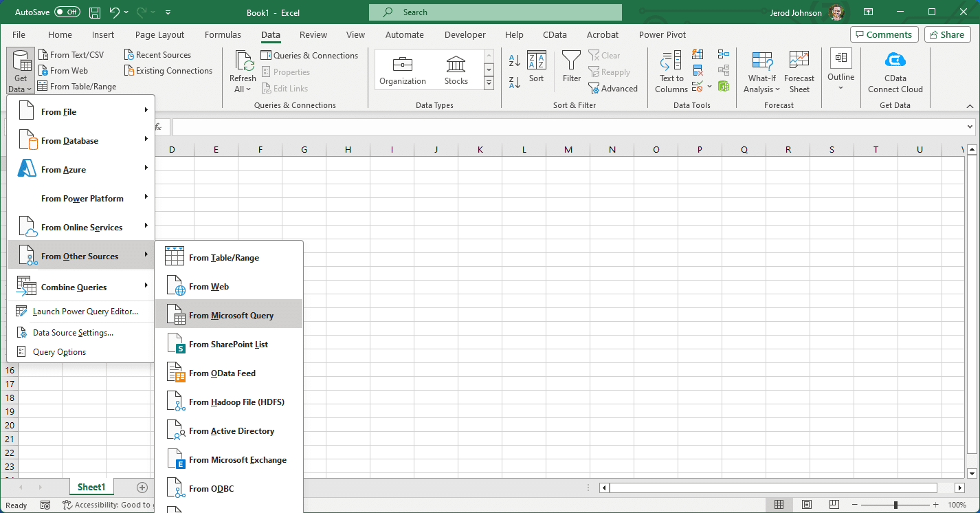Click Text to Columns

click(x=671, y=72)
